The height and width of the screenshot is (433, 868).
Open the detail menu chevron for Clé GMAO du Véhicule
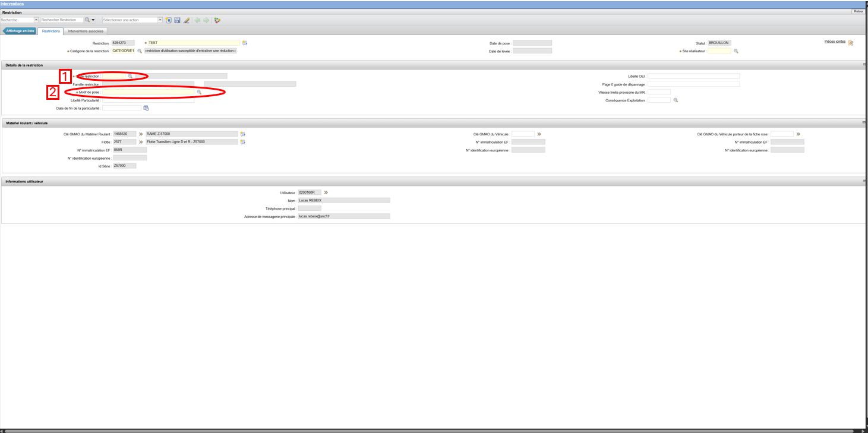[539, 134]
